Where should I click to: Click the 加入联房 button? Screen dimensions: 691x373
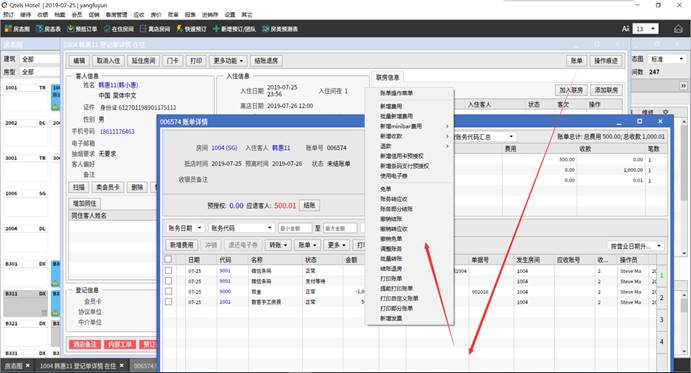pos(571,90)
